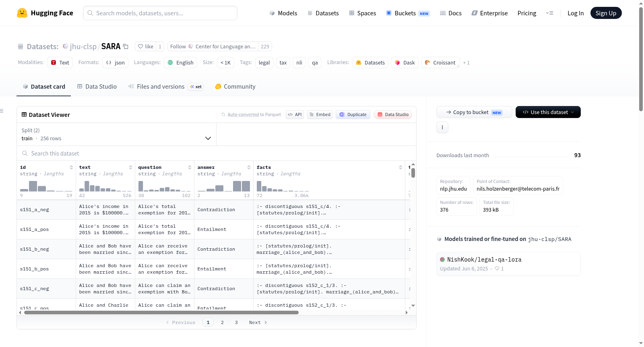This screenshot has height=347, width=644.
Task: Click the page vertical scrollbar
Action: click(641, 58)
